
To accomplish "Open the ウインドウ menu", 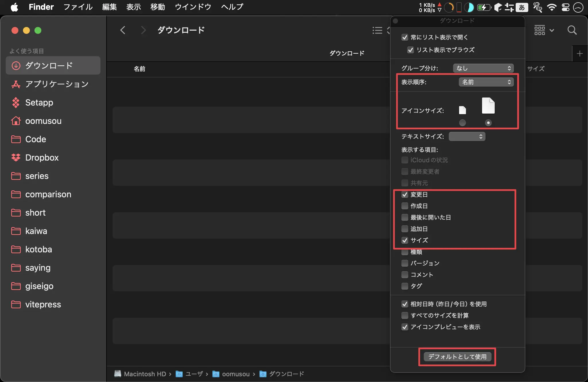I will 193,7.
